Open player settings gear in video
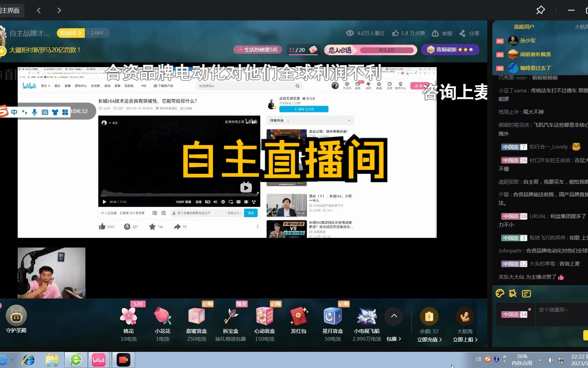The height and width of the screenshot is (368, 588). 223,202
